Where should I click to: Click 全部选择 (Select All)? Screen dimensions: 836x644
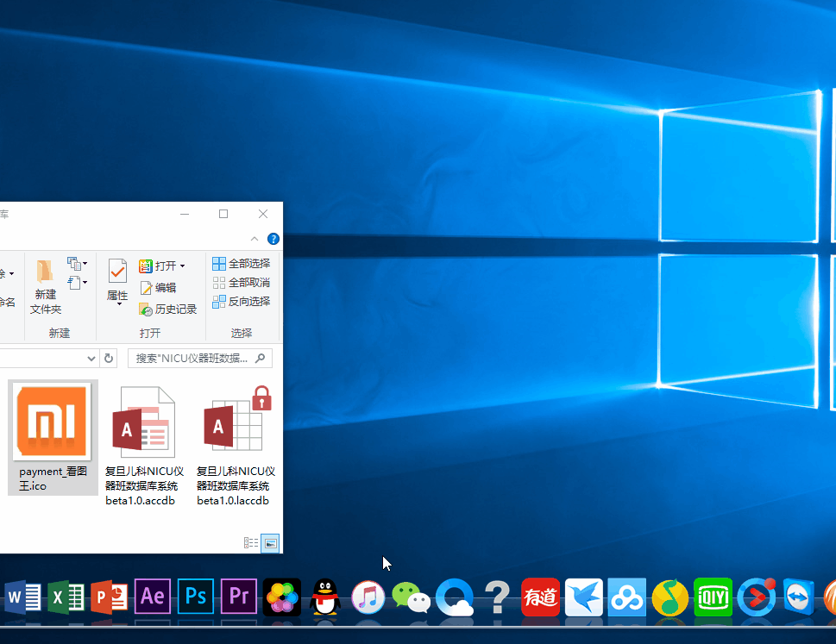(x=242, y=264)
